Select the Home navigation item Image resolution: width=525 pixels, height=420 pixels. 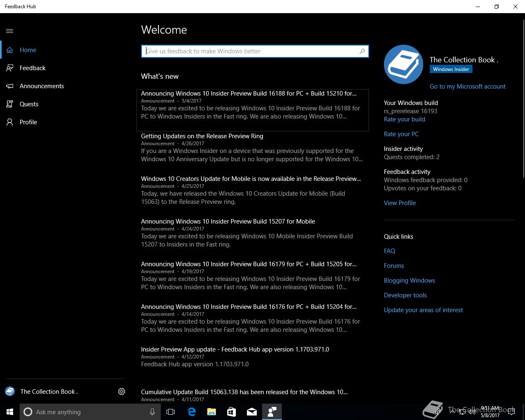pos(65,50)
